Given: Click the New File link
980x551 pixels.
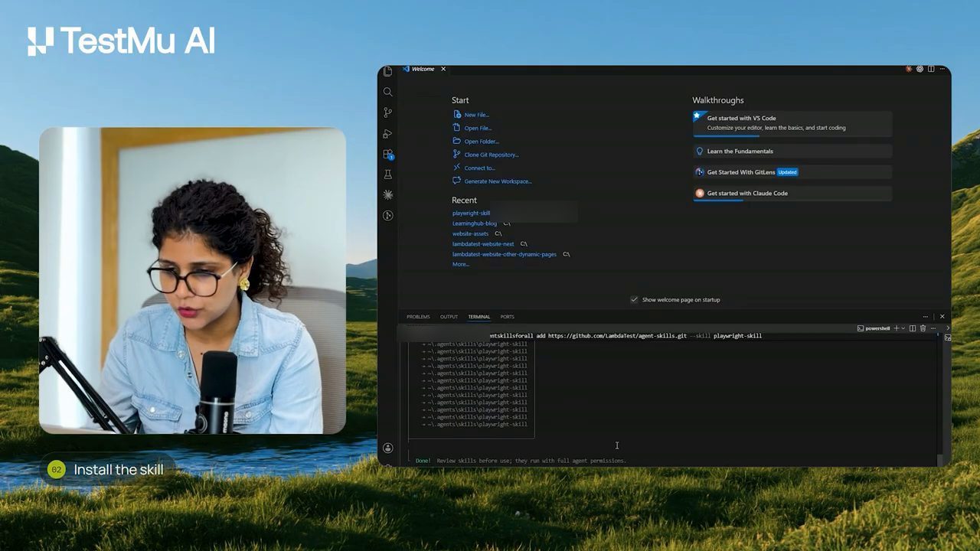Looking at the screenshot, I should (471, 115).
